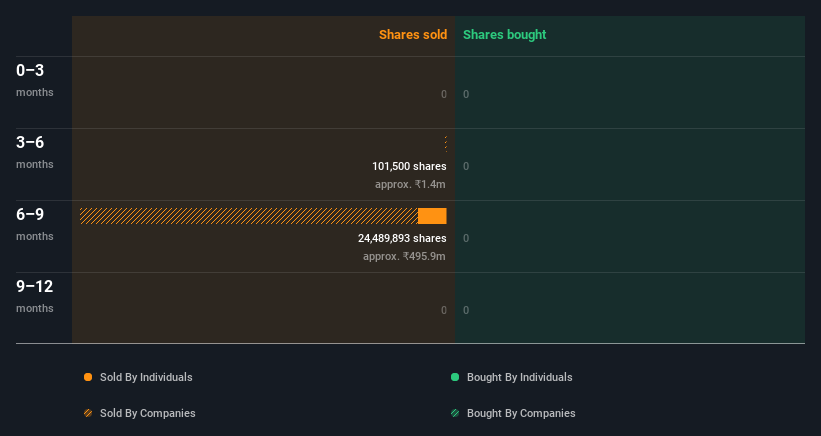Select the Bought By Companies legend label

(521, 413)
